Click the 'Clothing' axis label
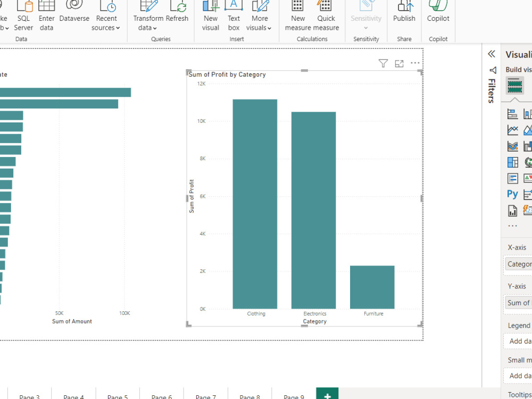This screenshot has width=532, height=399. pos(256,313)
